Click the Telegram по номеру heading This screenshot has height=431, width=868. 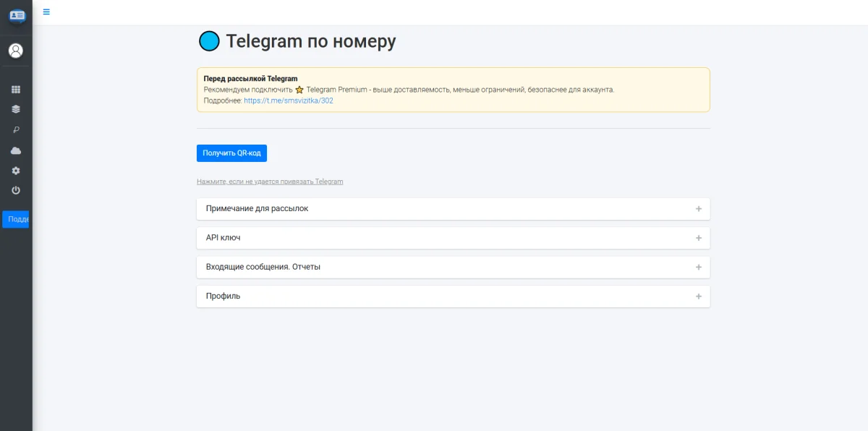click(x=311, y=41)
